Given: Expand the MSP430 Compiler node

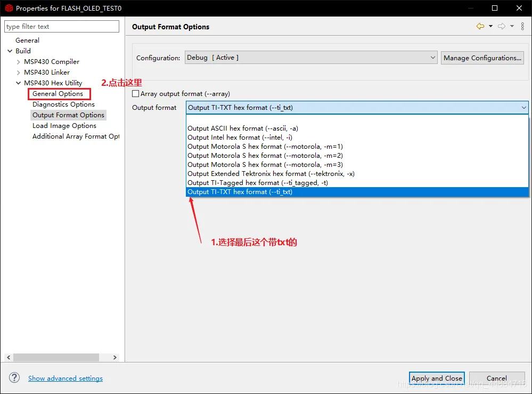Looking at the screenshot, I should coord(18,62).
